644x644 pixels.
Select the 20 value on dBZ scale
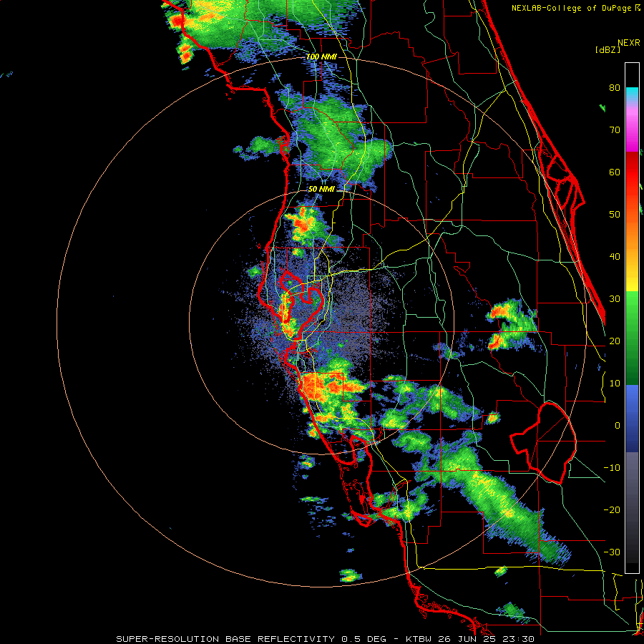click(x=615, y=342)
